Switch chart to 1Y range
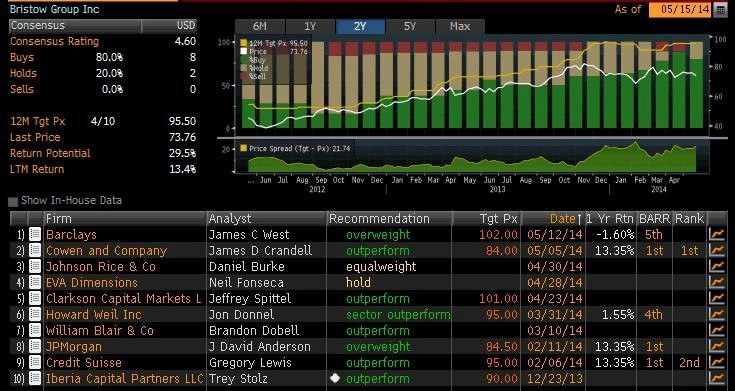This screenshot has width=735, height=391. click(x=310, y=26)
